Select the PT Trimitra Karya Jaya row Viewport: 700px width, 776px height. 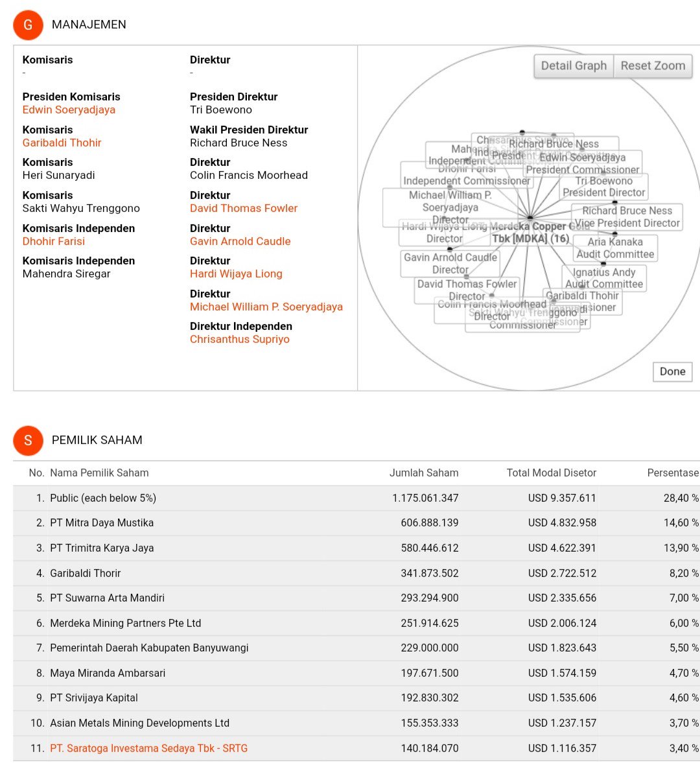pyautogui.click(x=356, y=548)
